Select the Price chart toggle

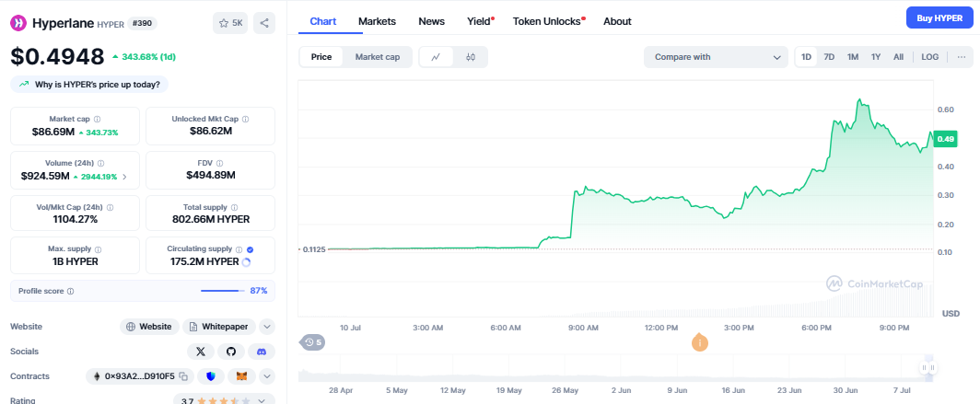click(321, 57)
